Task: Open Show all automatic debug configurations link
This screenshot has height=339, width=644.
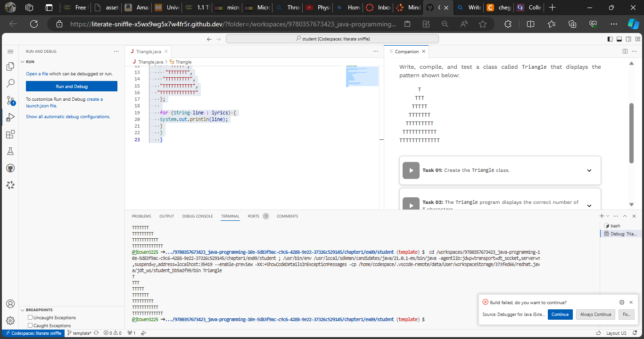Action: tap(68, 116)
